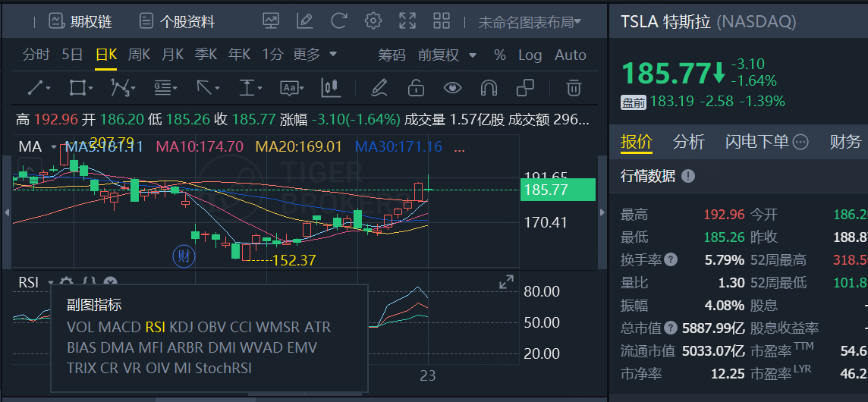Click the chart presentation screen icon

coord(271,21)
